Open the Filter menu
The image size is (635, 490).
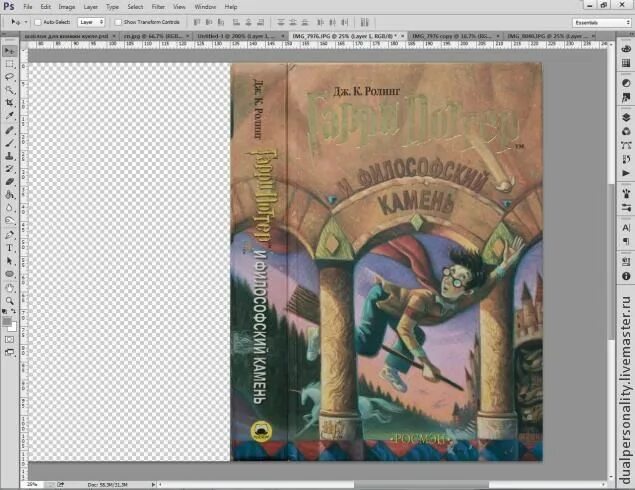click(158, 7)
